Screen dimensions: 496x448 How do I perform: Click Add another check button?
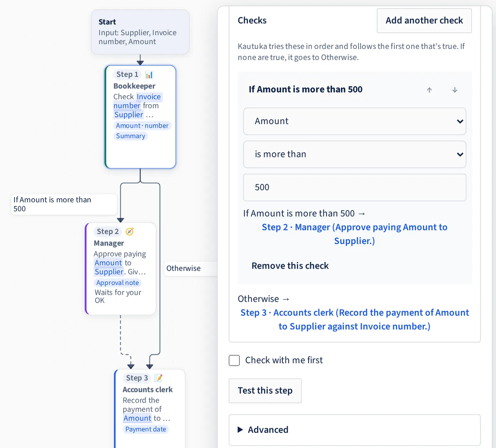(424, 21)
